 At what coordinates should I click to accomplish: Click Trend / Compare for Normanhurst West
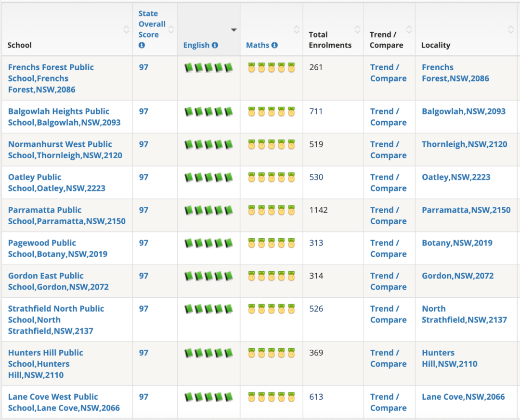pyautogui.click(x=389, y=150)
